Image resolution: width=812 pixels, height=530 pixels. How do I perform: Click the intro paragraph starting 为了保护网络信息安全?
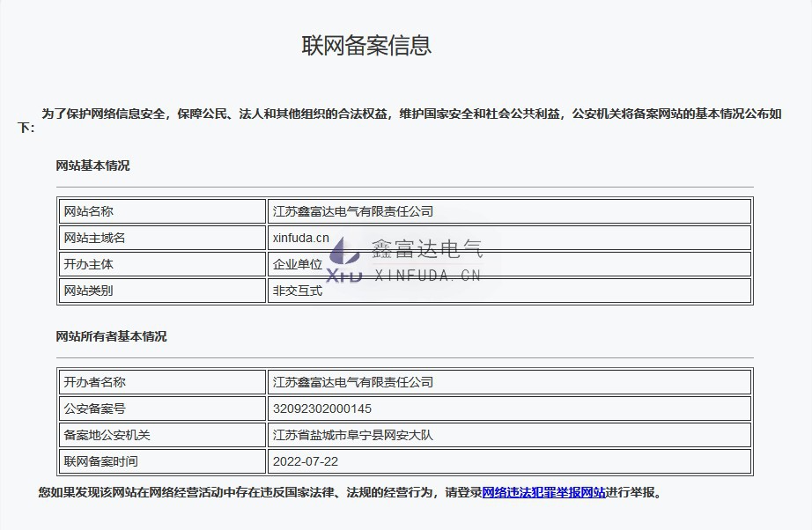400,121
